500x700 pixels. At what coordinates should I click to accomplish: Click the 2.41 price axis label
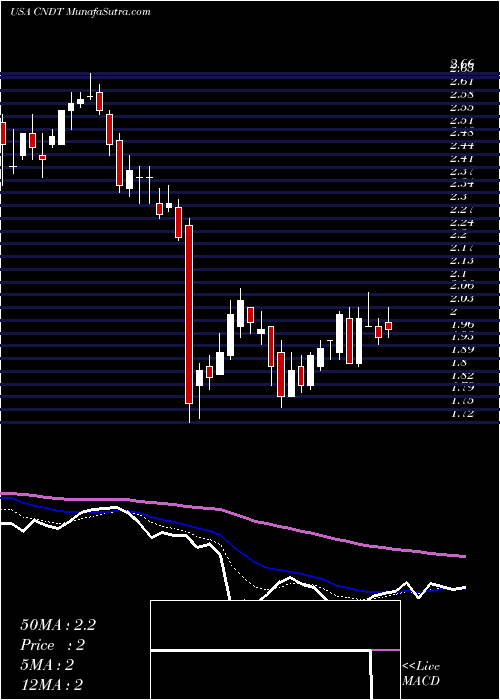pos(462,158)
